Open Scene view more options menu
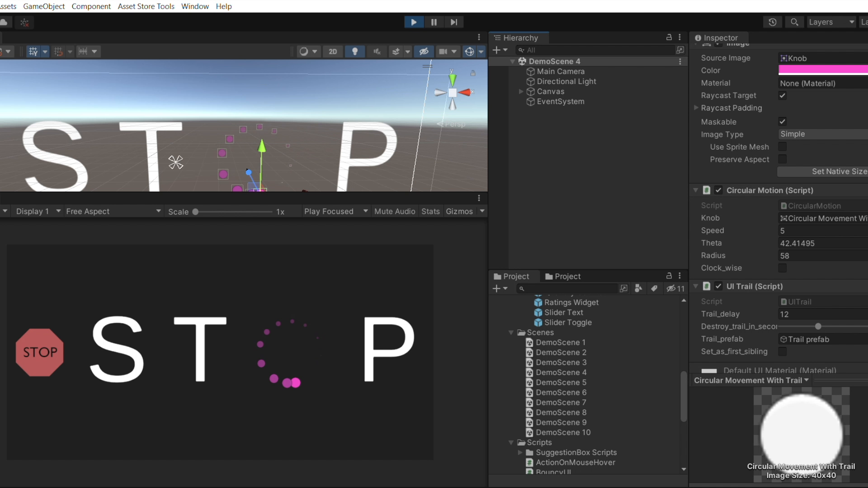The width and height of the screenshot is (868, 488). pos(479,37)
